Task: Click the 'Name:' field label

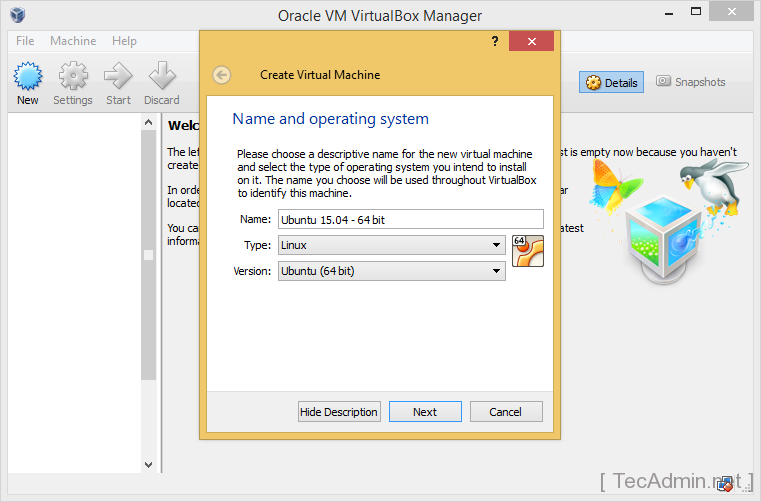Action: coord(255,219)
